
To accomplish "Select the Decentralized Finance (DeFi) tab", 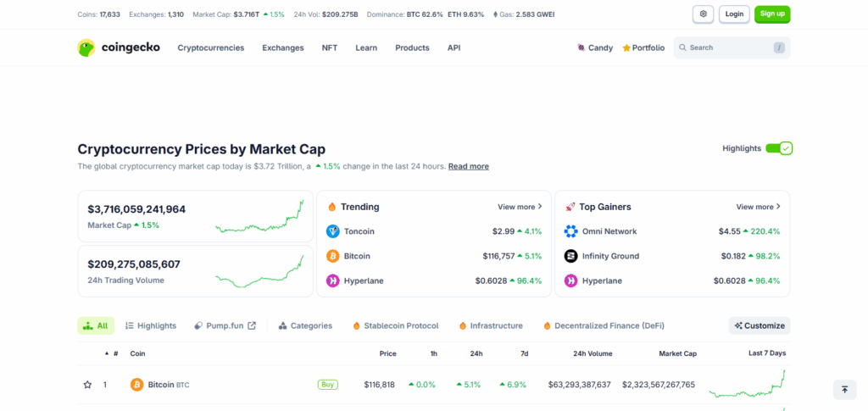I will (x=604, y=325).
